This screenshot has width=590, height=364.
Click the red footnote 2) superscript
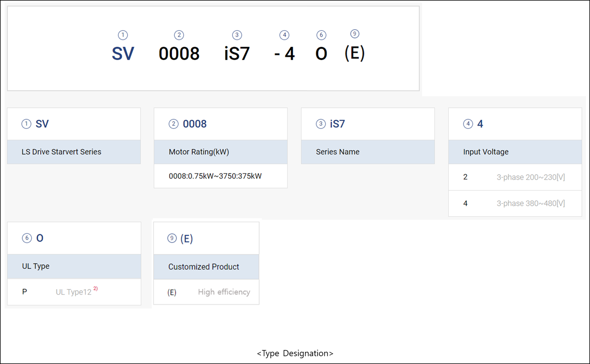coord(96,288)
